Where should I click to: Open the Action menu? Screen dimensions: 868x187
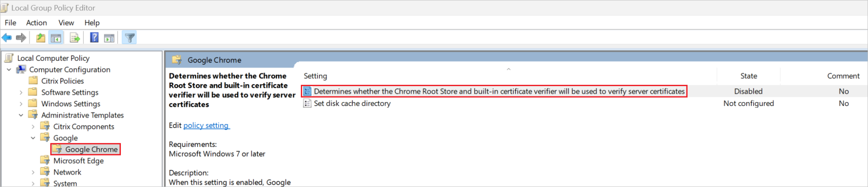pos(36,23)
